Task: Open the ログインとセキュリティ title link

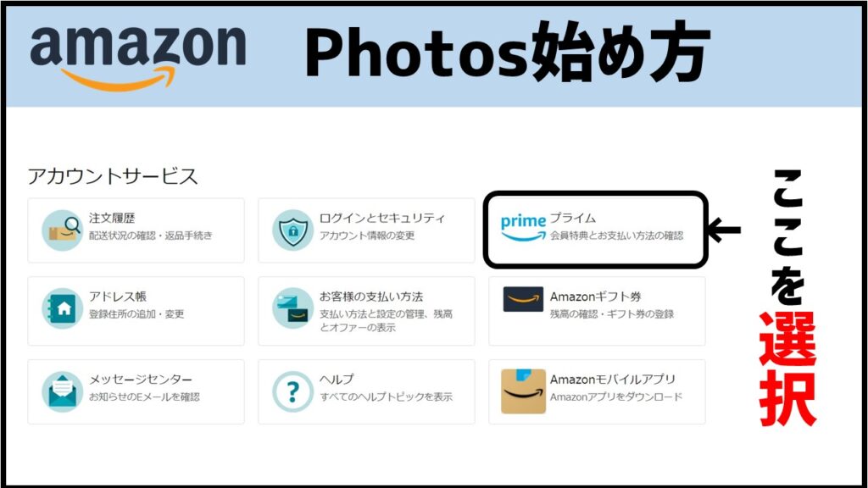Action: [x=382, y=218]
